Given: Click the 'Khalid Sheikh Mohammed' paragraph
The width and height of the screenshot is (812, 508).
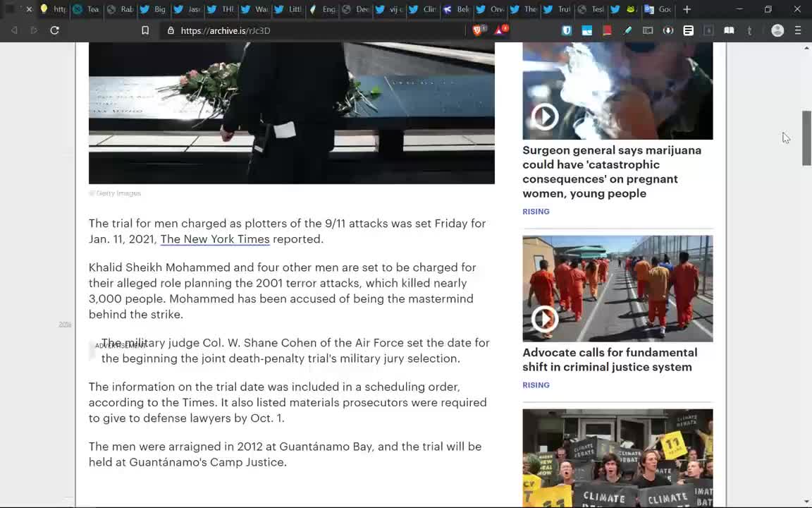Looking at the screenshot, I should [282, 291].
